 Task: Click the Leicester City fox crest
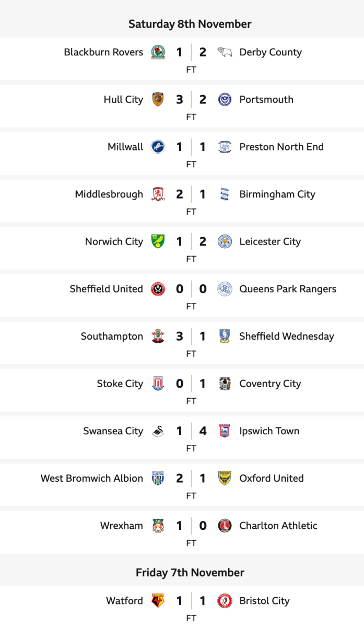click(x=225, y=242)
